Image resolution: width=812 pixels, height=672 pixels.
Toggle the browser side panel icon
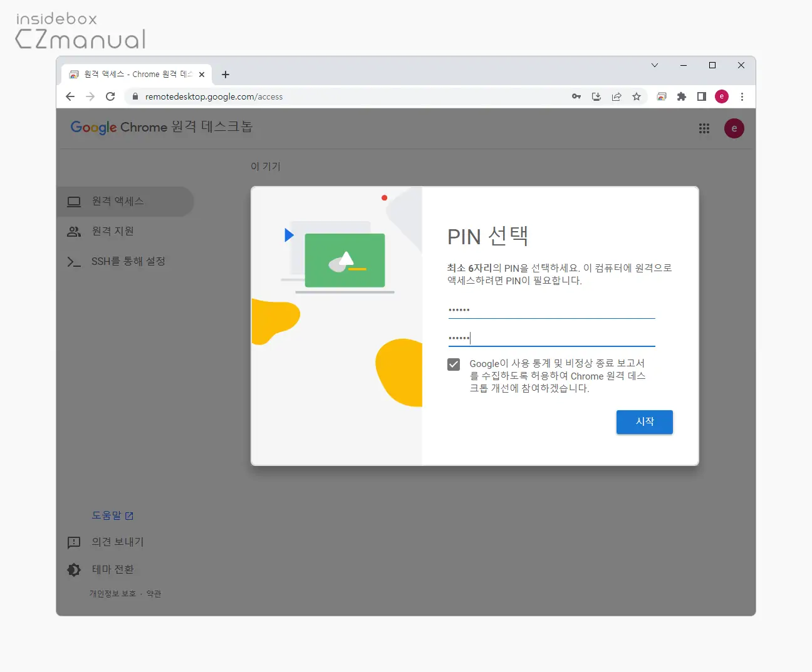pyautogui.click(x=702, y=96)
